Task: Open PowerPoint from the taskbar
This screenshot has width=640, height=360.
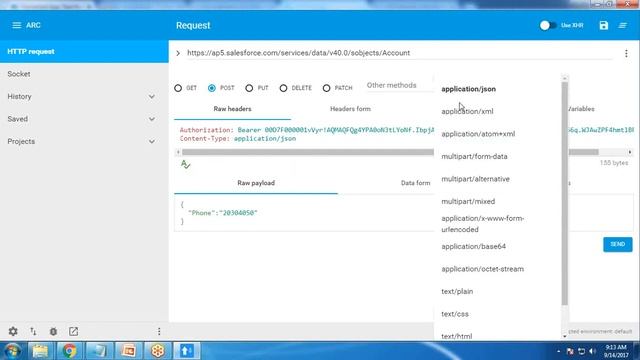Action: coord(129,351)
